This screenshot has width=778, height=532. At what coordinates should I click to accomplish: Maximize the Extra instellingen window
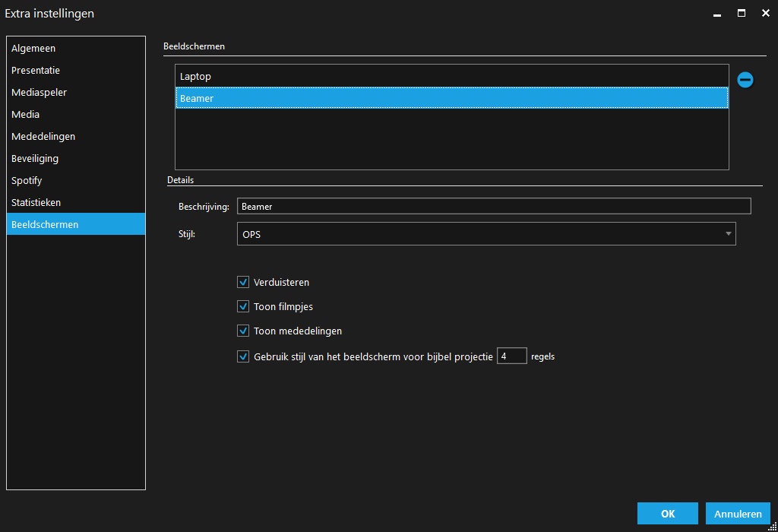click(x=742, y=14)
